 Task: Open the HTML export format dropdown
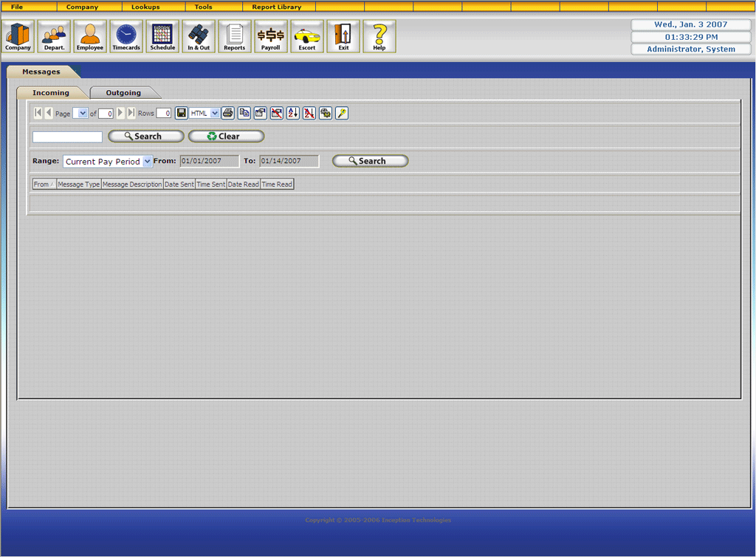(x=215, y=113)
